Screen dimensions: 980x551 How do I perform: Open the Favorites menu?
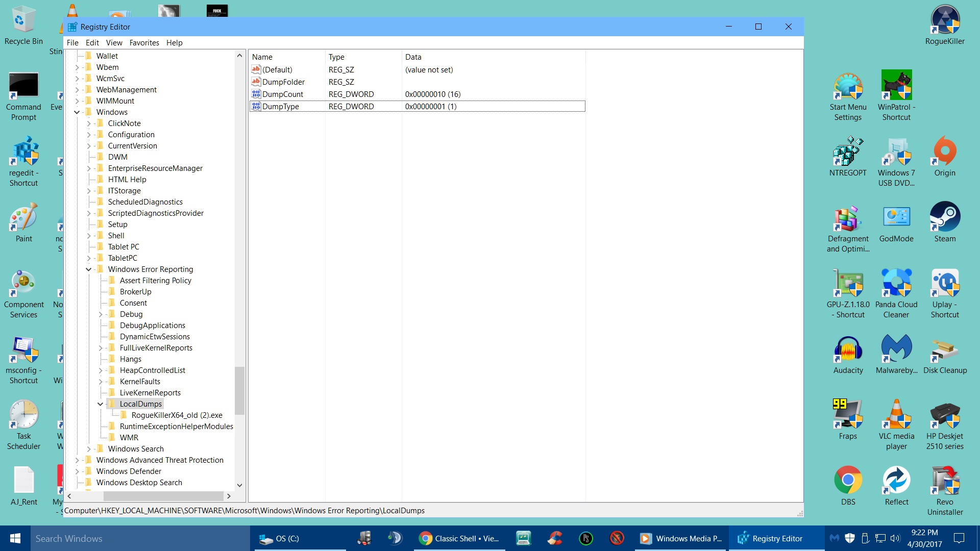[x=144, y=43]
